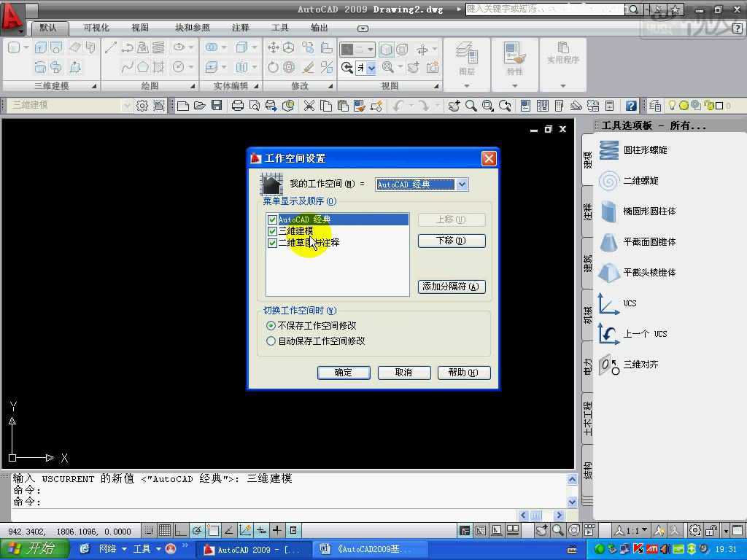Select the 圆柱形螺旋 tool in palette

coord(633,150)
